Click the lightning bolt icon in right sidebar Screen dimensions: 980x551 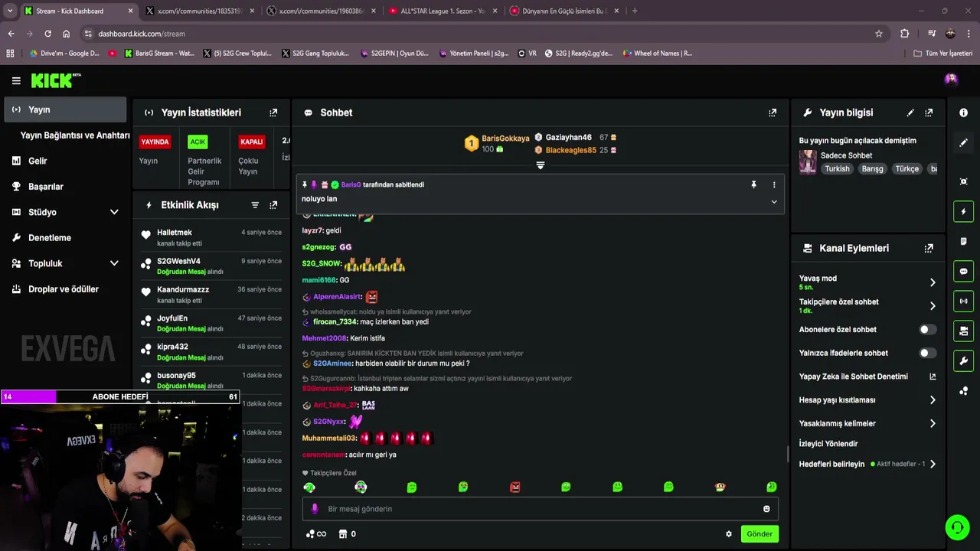point(963,211)
